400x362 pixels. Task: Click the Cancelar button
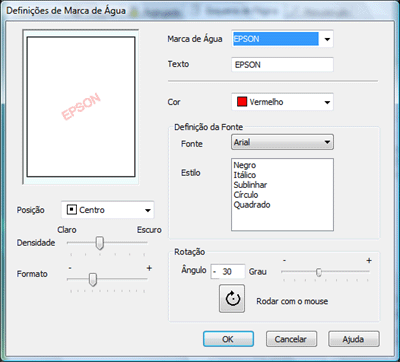[x=291, y=339]
